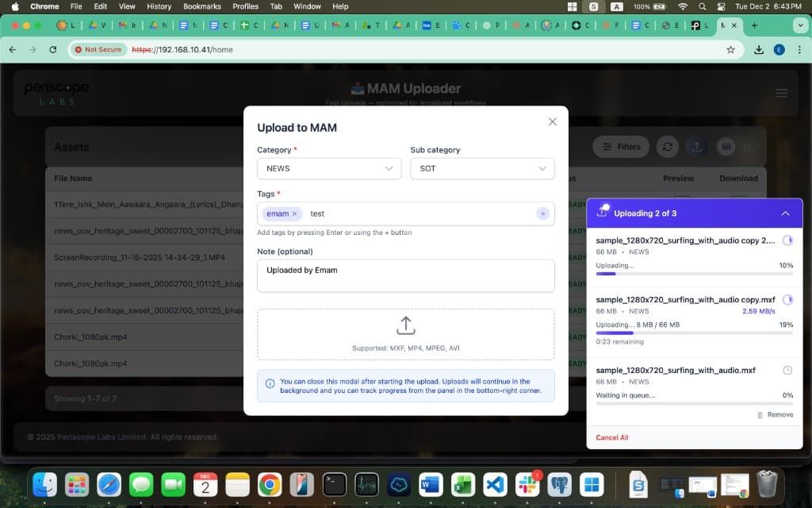This screenshot has width=812, height=508.
Task: Add a tag using the + button
Action: pos(542,214)
